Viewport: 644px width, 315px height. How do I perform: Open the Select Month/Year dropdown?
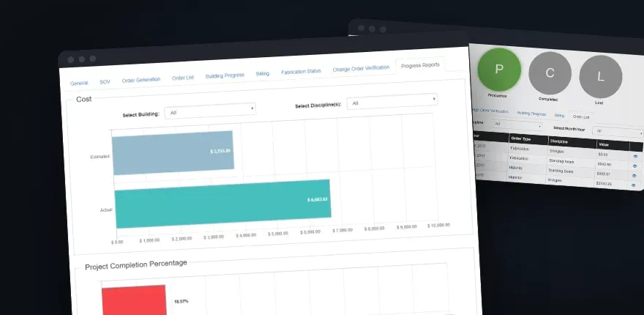click(x=618, y=132)
